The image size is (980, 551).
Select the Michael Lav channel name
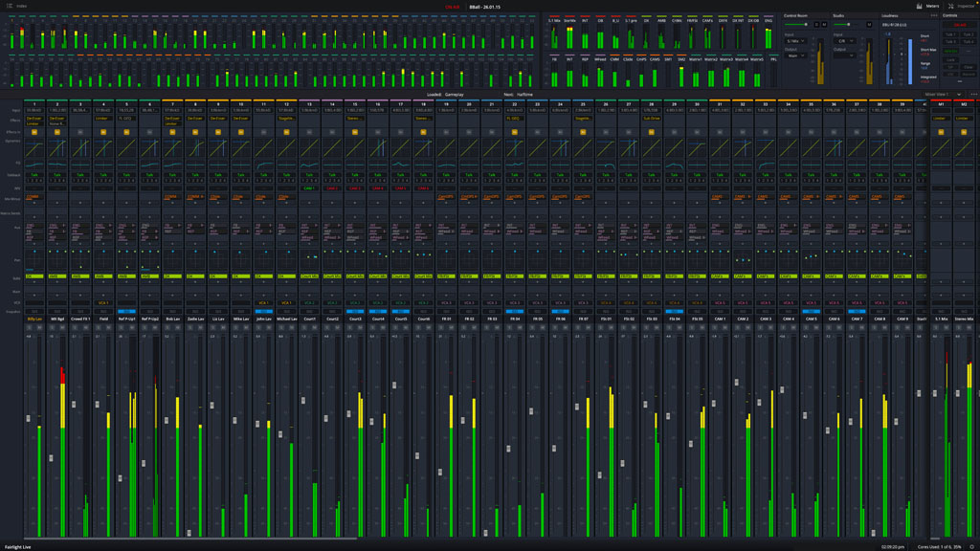coord(286,319)
